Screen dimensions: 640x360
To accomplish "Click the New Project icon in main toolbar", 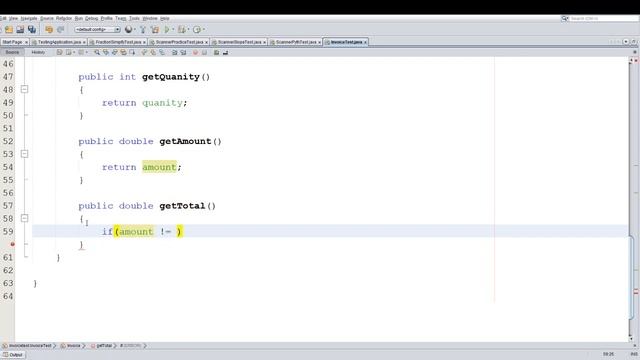I will tap(9, 29).
